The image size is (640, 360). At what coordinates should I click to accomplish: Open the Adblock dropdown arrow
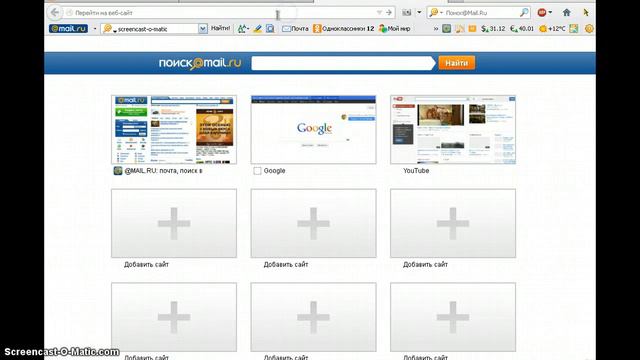[550, 13]
